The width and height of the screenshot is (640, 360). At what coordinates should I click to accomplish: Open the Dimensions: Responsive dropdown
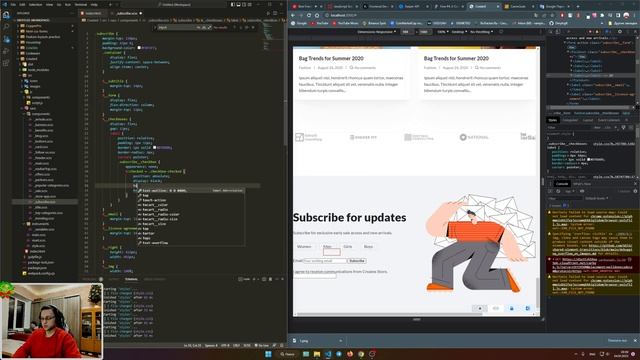click(376, 31)
